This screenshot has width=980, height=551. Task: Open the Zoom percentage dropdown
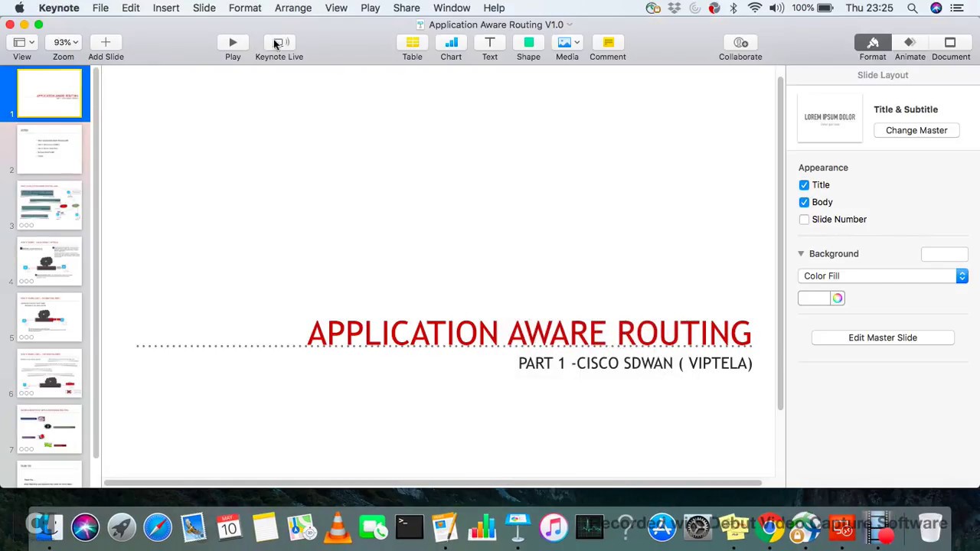click(64, 43)
